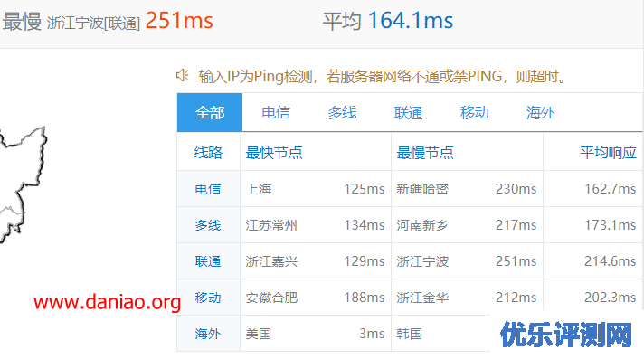Click the 212ms value
644x359 pixels.
pos(516,298)
